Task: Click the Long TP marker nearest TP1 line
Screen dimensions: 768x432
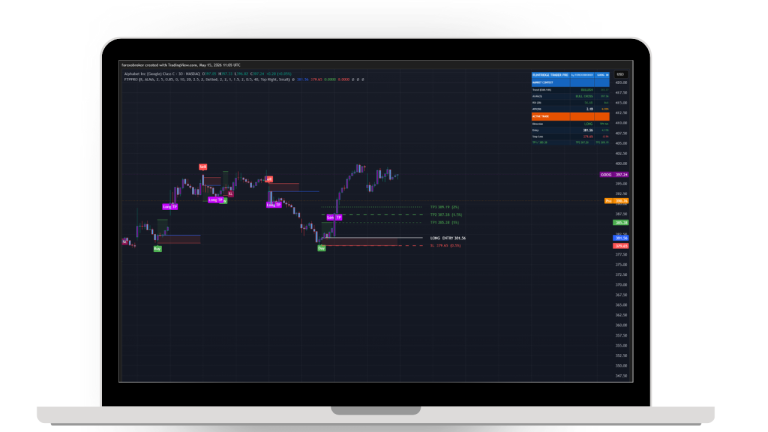Action: point(335,217)
